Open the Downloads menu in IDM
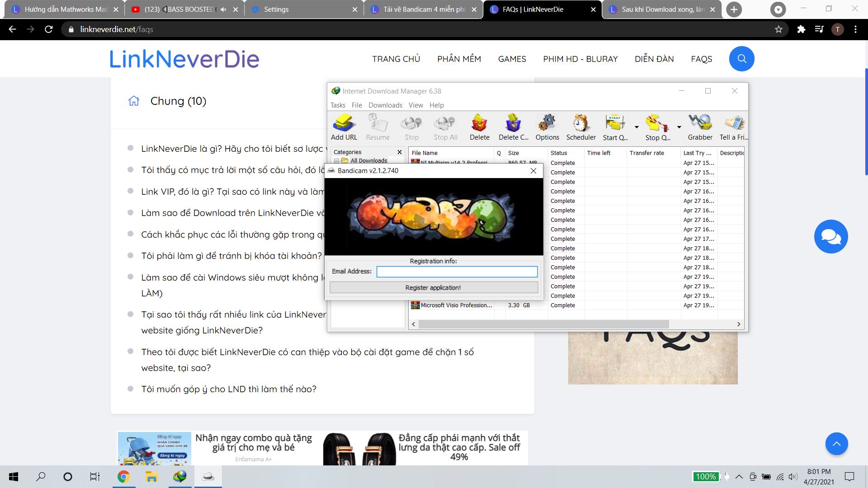 385,105
